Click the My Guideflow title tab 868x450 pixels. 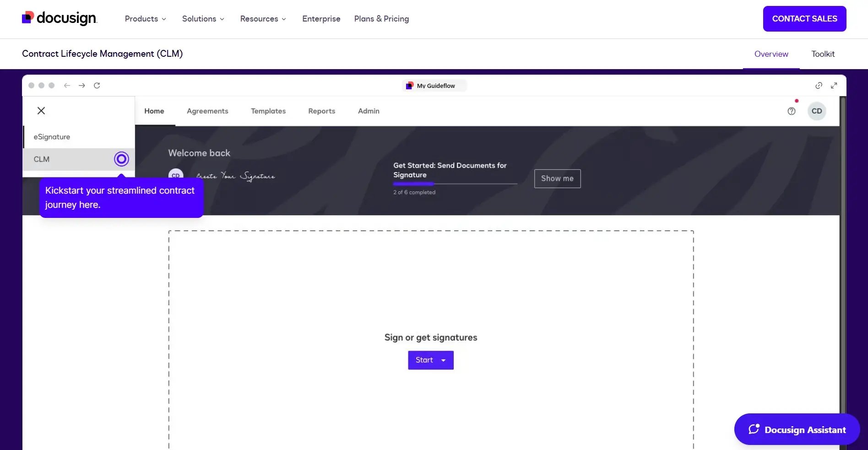(x=434, y=86)
